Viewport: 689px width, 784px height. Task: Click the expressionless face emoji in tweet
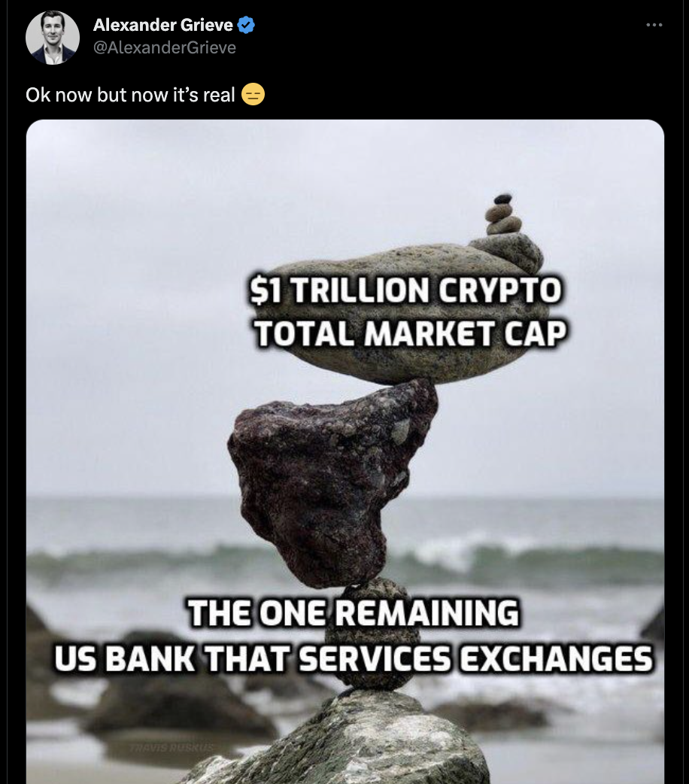(x=253, y=95)
